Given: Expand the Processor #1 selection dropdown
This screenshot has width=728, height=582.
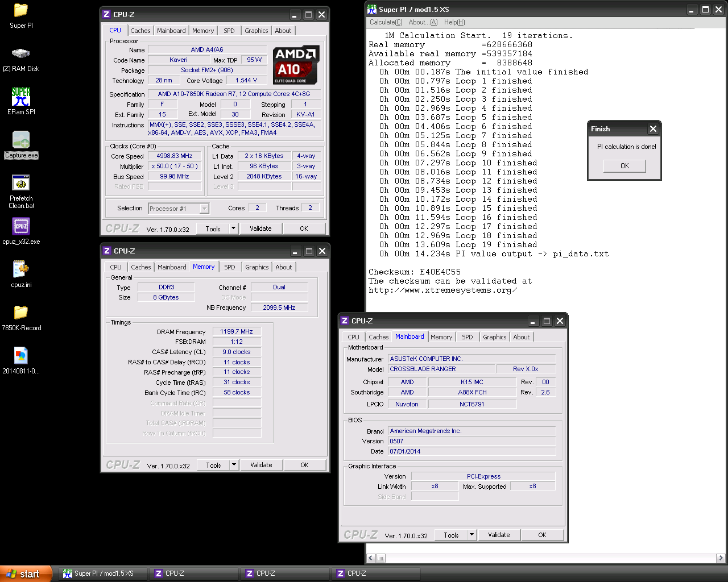Looking at the screenshot, I should tap(204, 209).
